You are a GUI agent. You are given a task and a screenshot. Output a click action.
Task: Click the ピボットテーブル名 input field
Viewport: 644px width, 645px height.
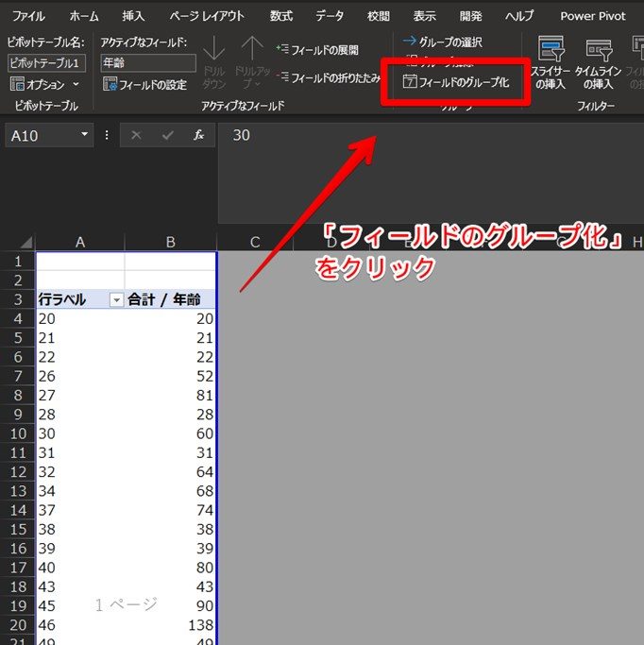coord(46,63)
